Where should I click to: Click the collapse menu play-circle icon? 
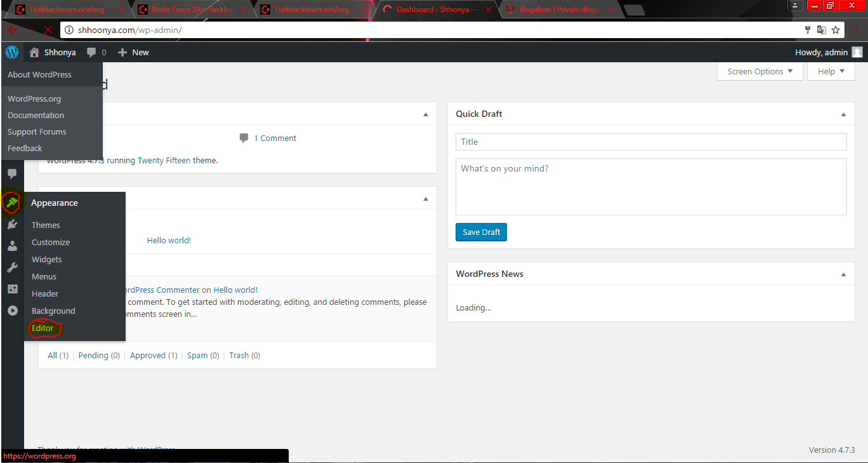click(x=12, y=311)
